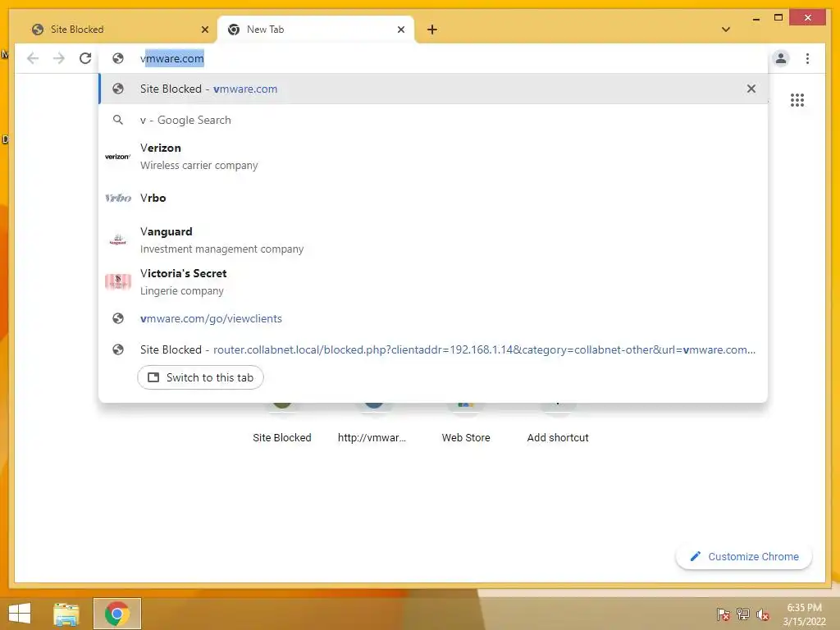
Task: Click the search magnifier icon
Action: (x=118, y=120)
